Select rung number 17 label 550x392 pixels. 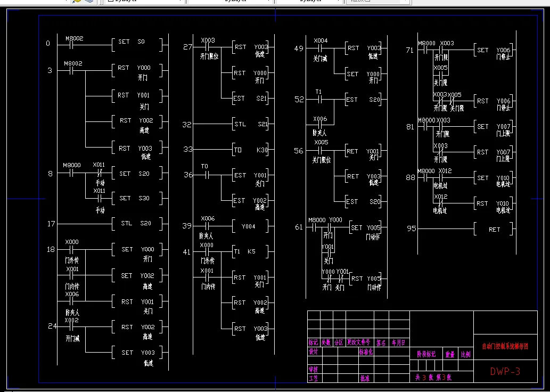51,224
